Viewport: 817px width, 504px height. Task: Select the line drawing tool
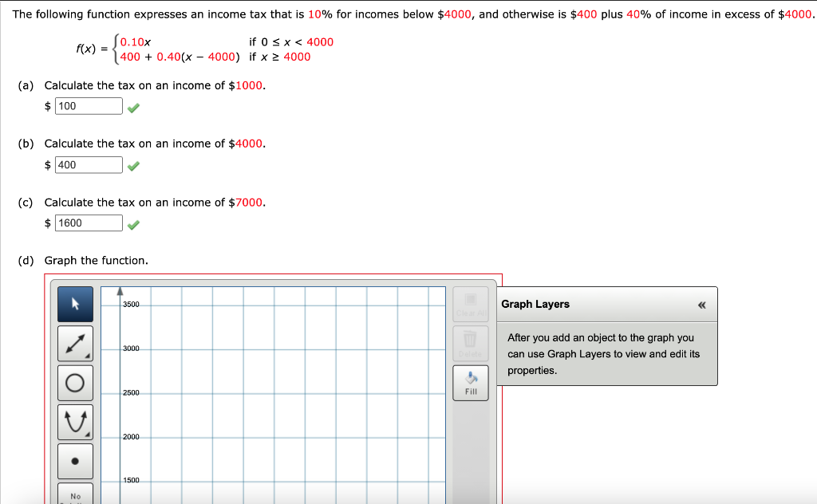[x=75, y=344]
